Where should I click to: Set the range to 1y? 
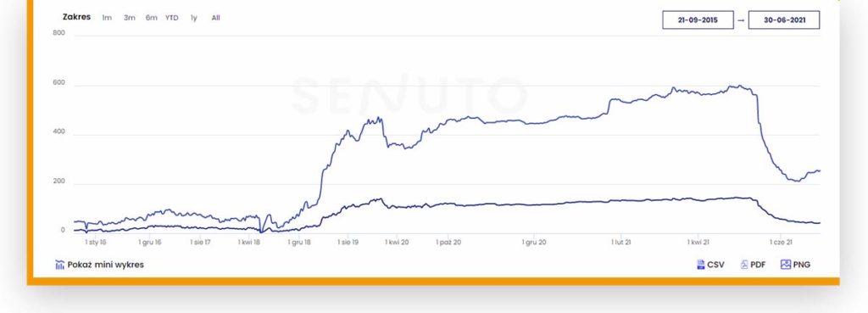point(194,18)
